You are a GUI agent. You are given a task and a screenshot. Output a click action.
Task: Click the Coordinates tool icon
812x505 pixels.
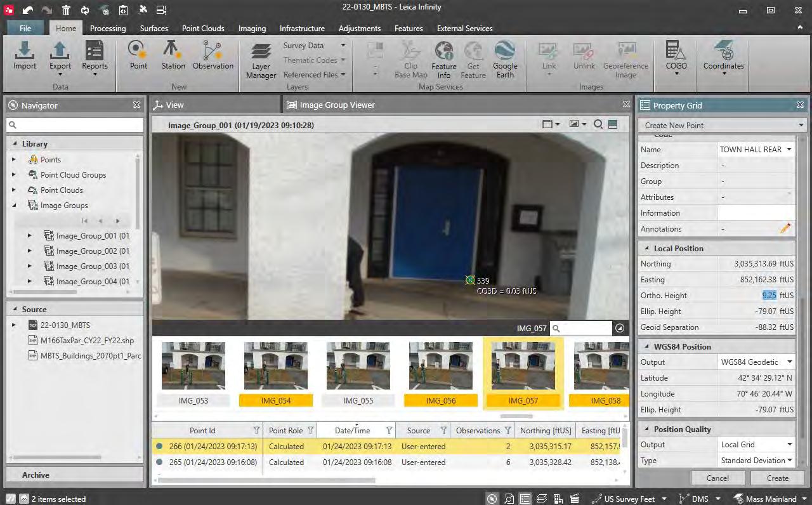click(723, 56)
